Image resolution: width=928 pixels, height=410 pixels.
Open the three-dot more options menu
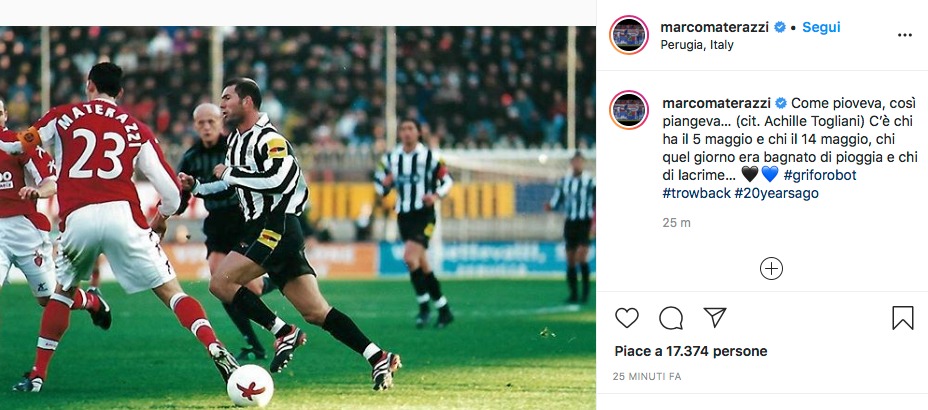(904, 35)
